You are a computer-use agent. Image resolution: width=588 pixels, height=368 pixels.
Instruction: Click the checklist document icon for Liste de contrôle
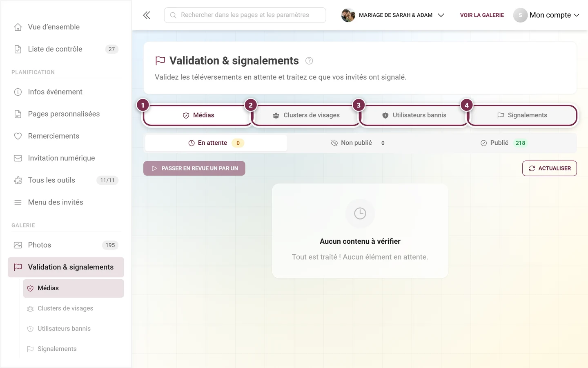click(18, 49)
